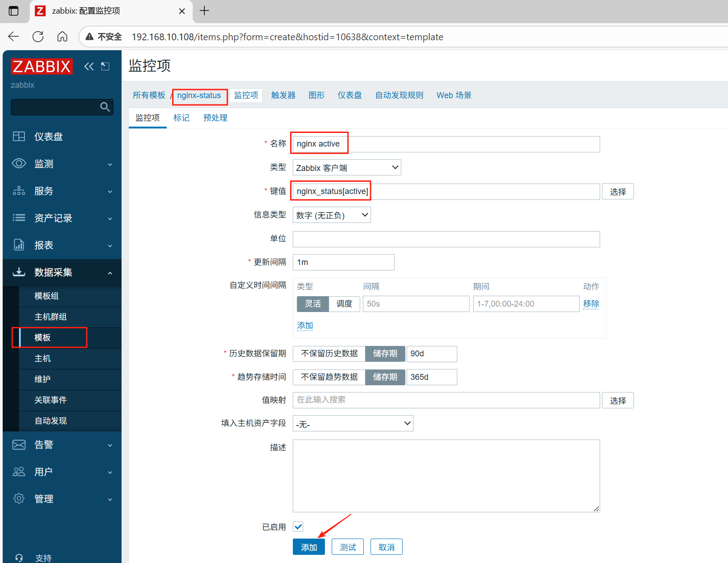
Task: Open the tab actions menu icon
Action: [14, 11]
